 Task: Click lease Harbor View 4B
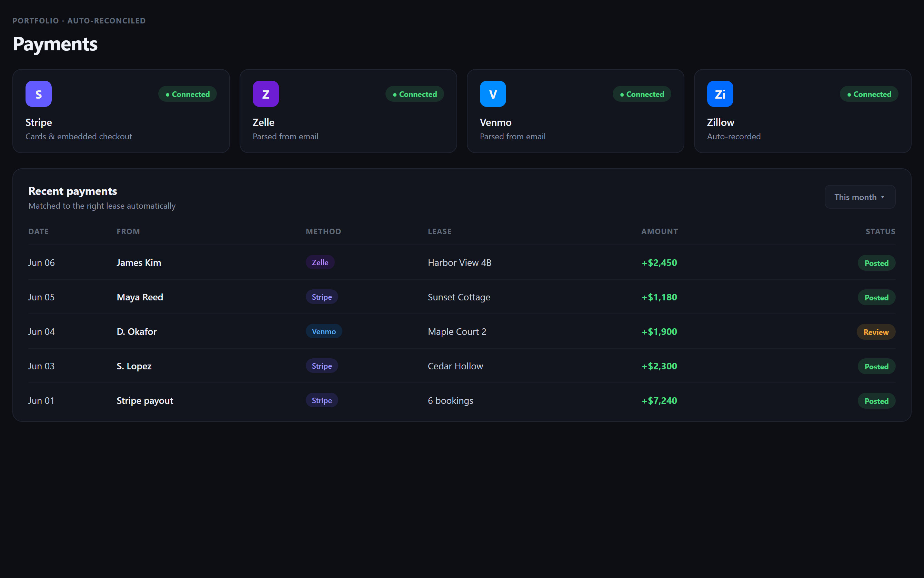click(x=460, y=263)
